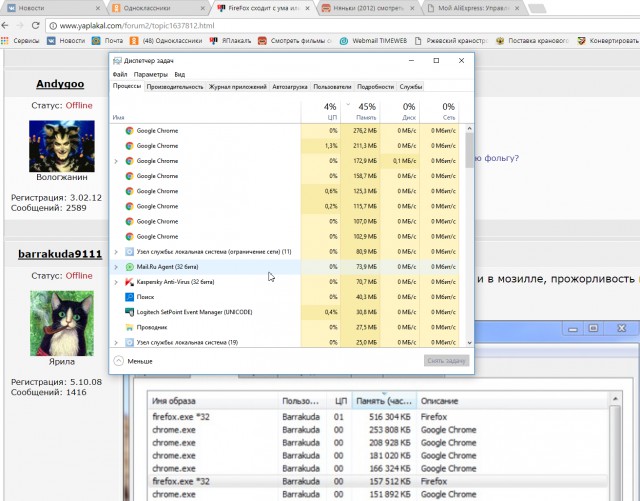
Task: Select firefox.exe *32 row with 516 304 КБ
Action: [x=378, y=417]
